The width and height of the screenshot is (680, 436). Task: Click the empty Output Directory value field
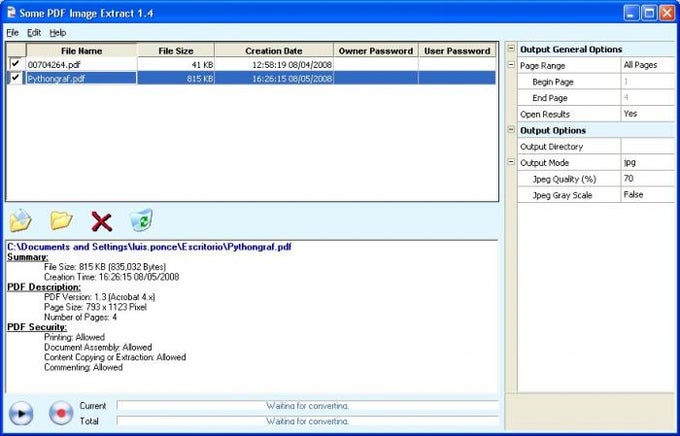coord(648,146)
